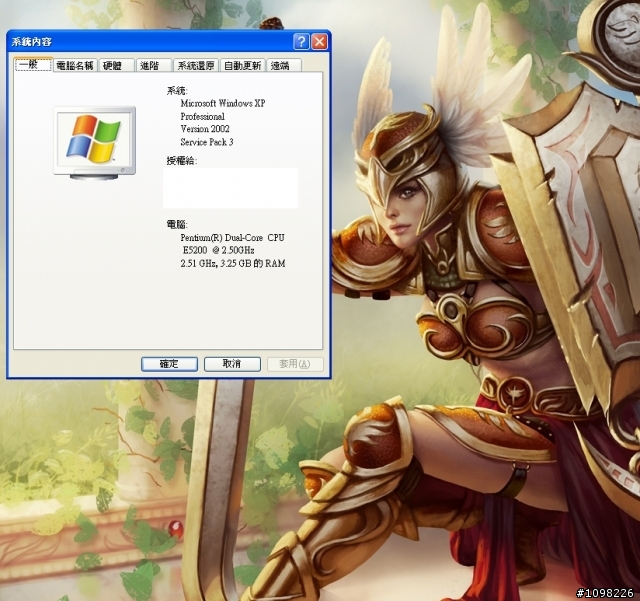Open the 系統還原 tab

pyautogui.click(x=196, y=65)
